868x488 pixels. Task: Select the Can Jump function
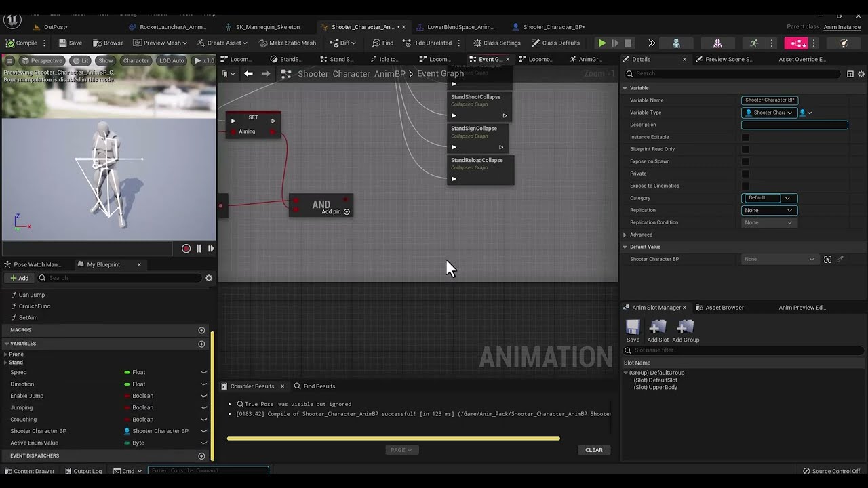(x=32, y=295)
